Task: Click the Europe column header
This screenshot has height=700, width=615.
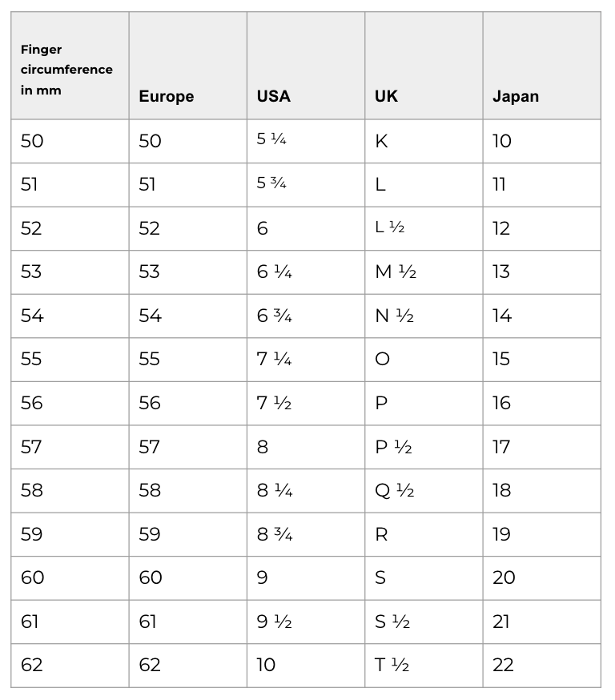Action: pyautogui.click(x=167, y=96)
